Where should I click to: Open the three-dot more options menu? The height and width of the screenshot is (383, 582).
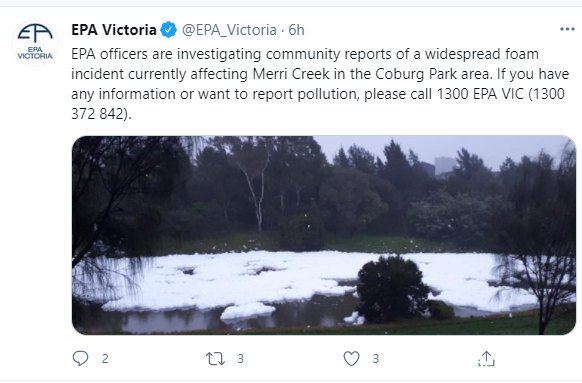(567, 29)
